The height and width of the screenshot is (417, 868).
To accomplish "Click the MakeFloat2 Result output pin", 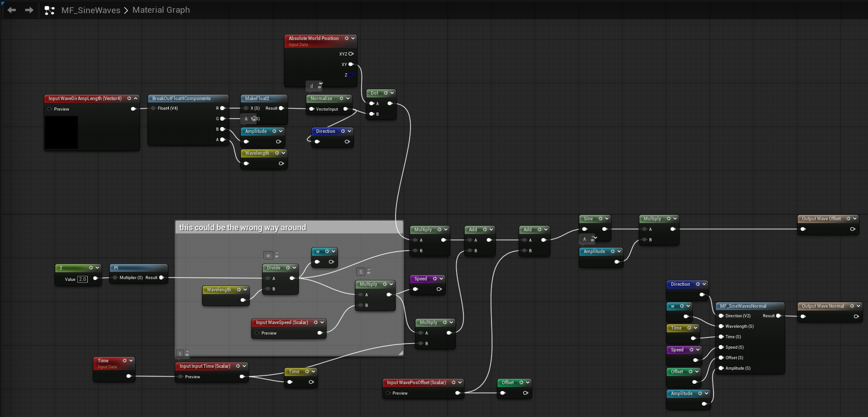I will (x=281, y=108).
